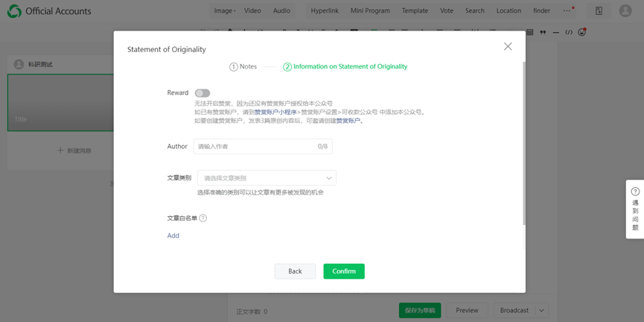
Task: Click the document icon beside the avatar
Action: [599, 11]
